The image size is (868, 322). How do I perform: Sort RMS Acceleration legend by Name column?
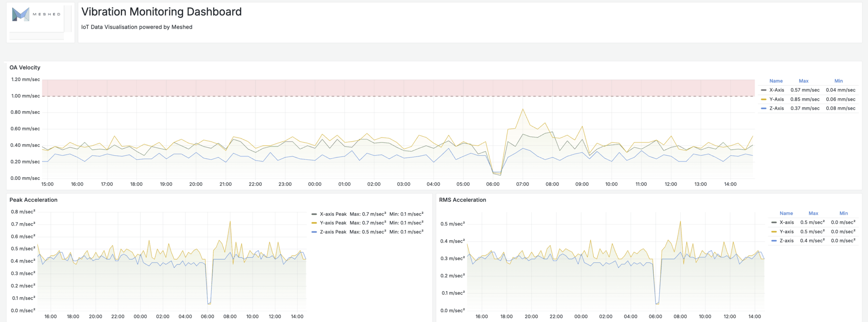[786, 213]
